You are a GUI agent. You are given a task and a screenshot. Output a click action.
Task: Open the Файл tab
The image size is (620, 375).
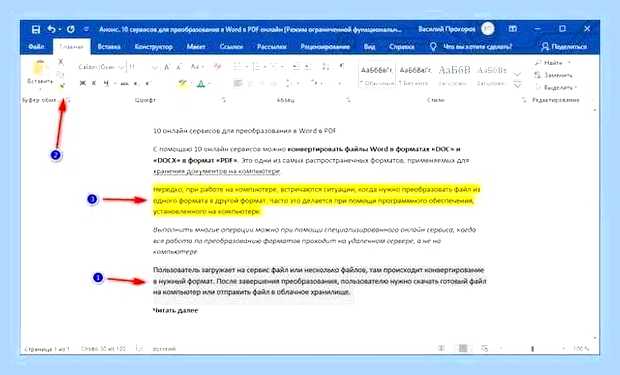36,47
